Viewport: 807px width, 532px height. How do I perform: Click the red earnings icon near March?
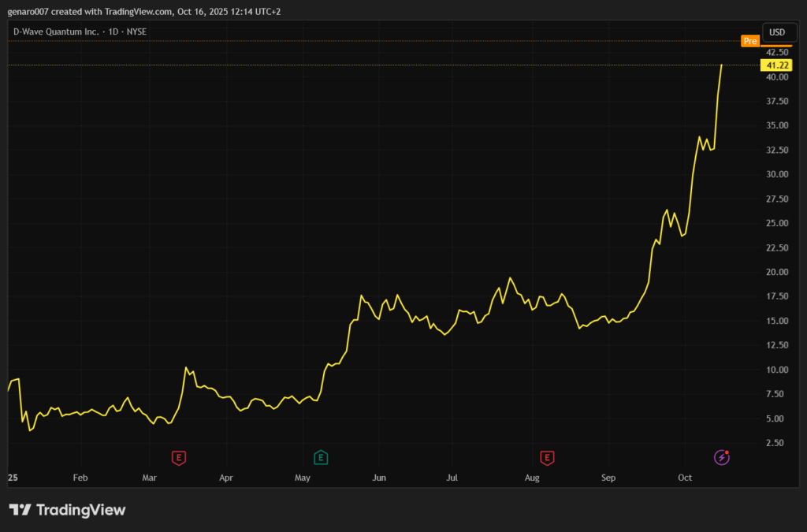point(180,457)
